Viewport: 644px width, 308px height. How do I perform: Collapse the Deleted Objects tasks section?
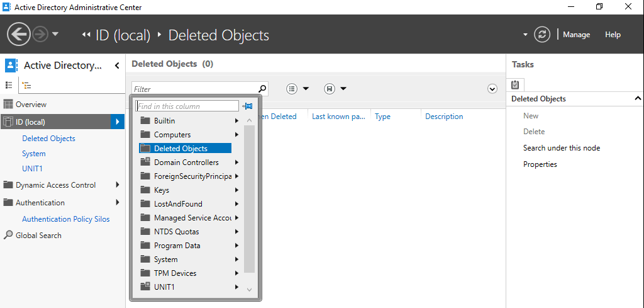[x=638, y=99]
